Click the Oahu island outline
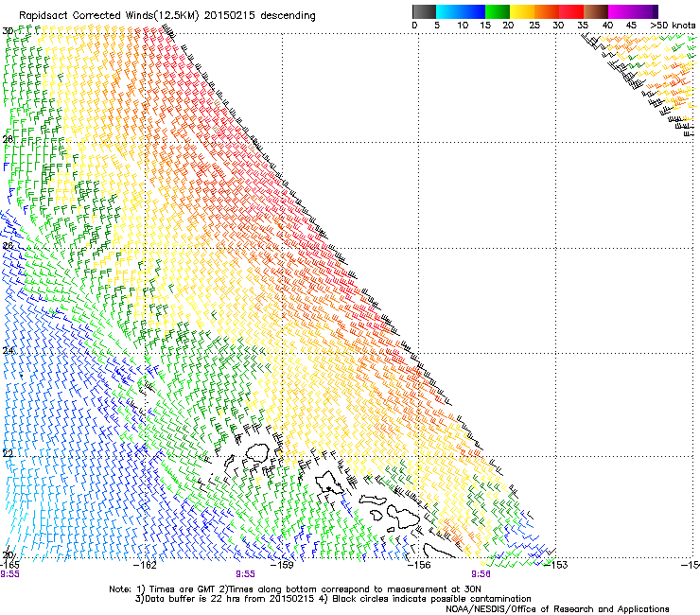Image resolution: width=700 pixels, height=615 pixels. tap(329, 483)
